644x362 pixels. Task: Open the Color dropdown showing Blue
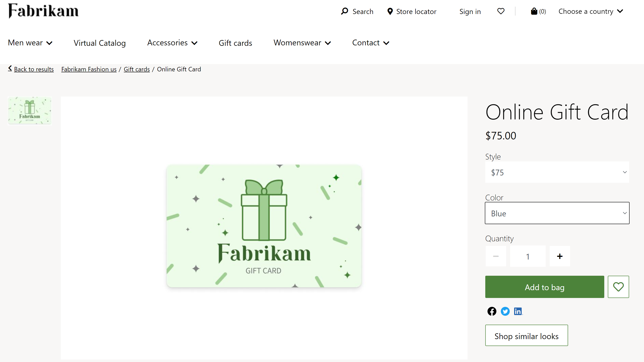557,213
